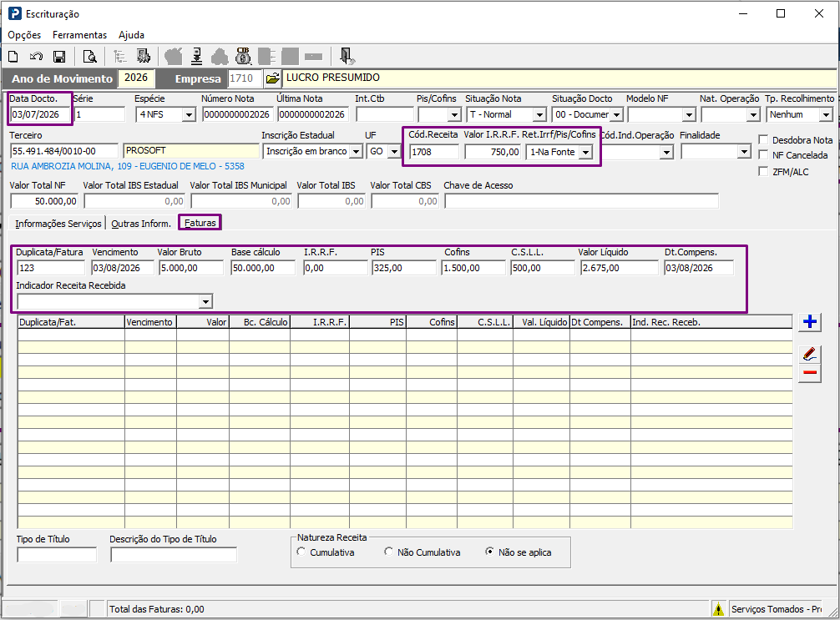
Task: Create a new record with the blank page icon
Action: point(13,56)
